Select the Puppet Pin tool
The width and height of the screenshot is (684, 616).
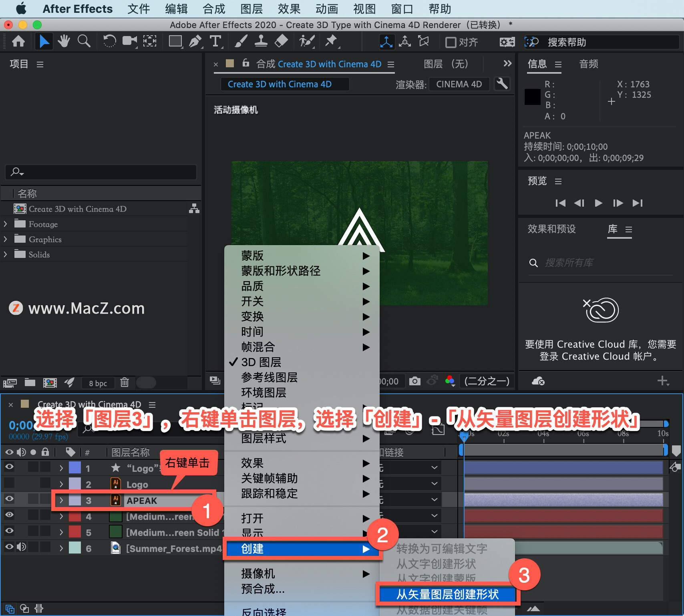coord(331,41)
